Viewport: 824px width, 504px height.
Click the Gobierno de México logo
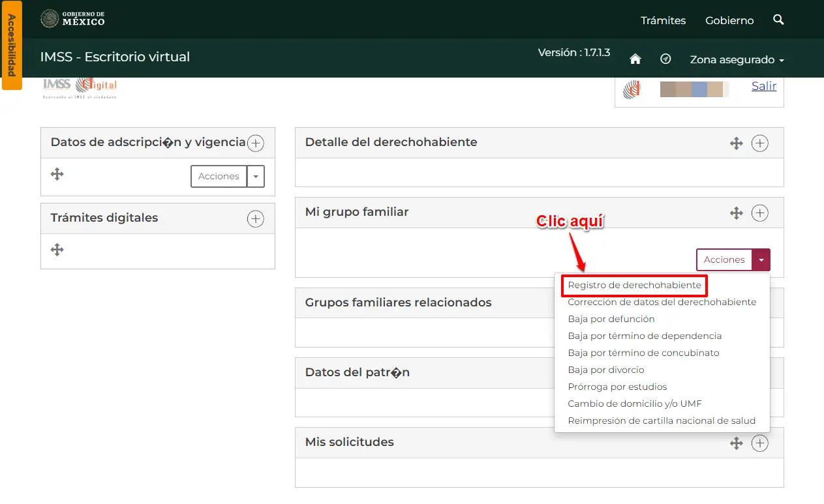coord(72,19)
